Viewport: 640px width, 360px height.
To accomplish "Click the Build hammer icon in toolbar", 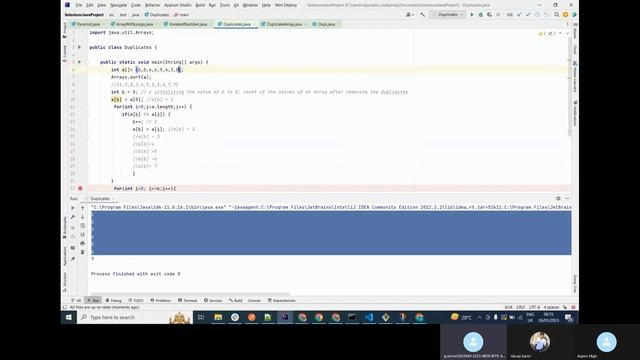I will pos(422,15).
